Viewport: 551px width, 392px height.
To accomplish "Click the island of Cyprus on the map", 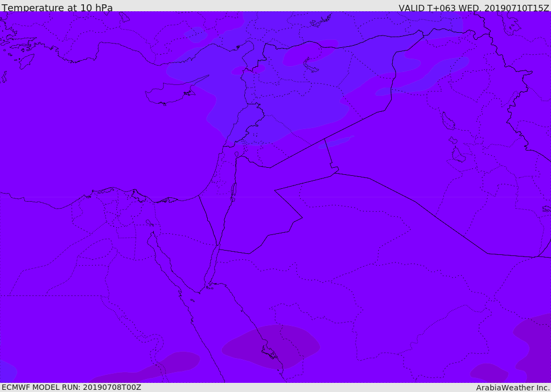I will [x=172, y=93].
